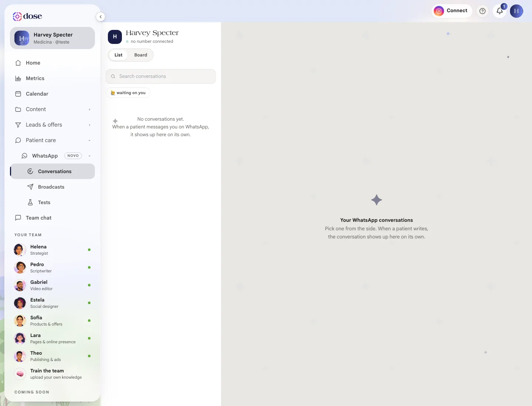Click the "Video editor" role under Gabriel

41,289
